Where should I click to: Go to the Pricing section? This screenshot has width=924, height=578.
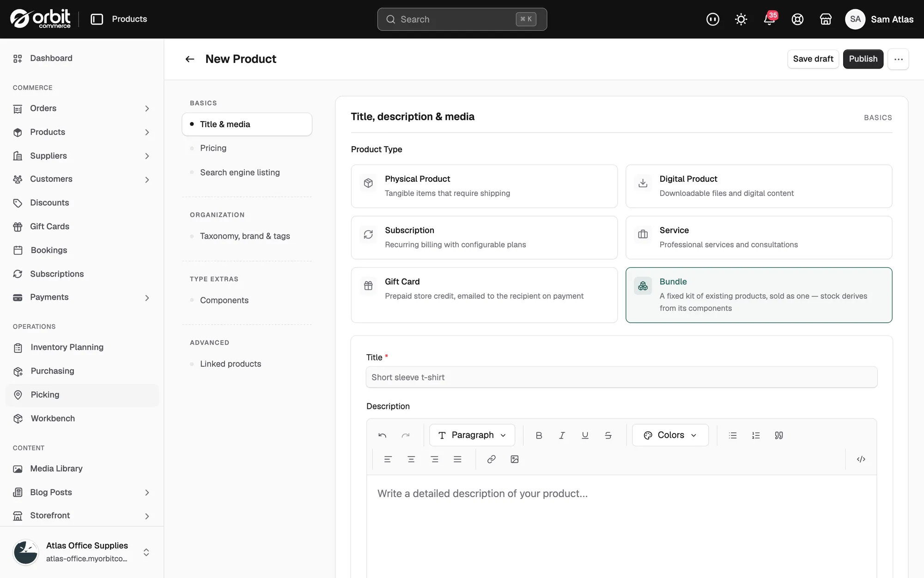(x=213, y=148)
